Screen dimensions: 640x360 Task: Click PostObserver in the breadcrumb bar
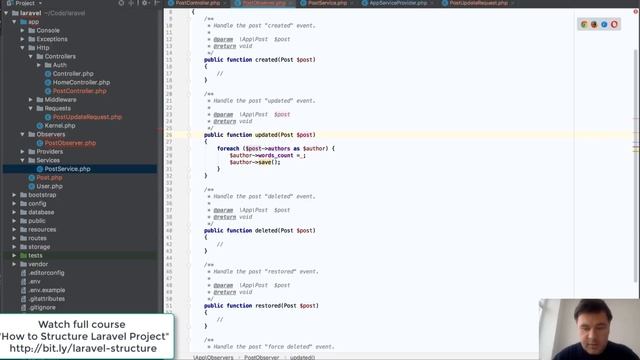pos(262,357)
